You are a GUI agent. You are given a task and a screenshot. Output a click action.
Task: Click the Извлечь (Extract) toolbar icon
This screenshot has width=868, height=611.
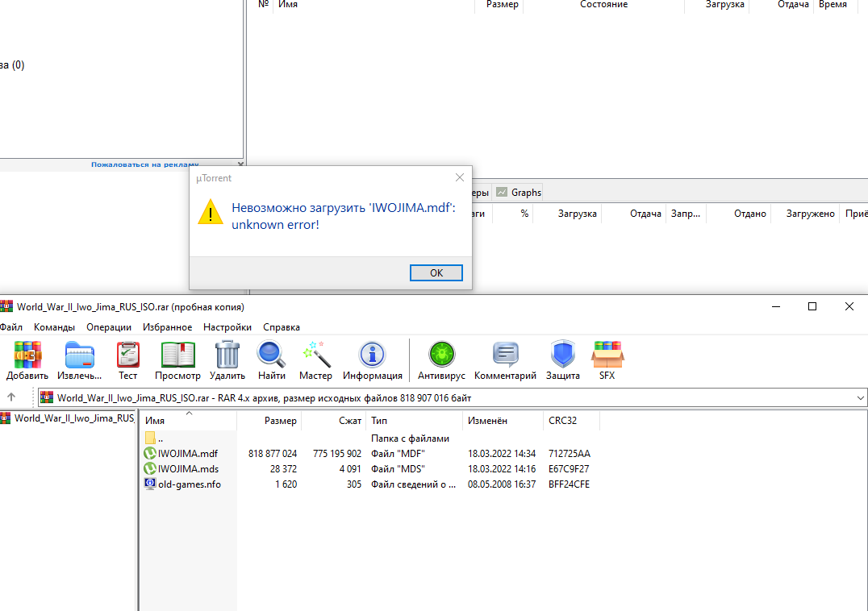tap(79, 360)
